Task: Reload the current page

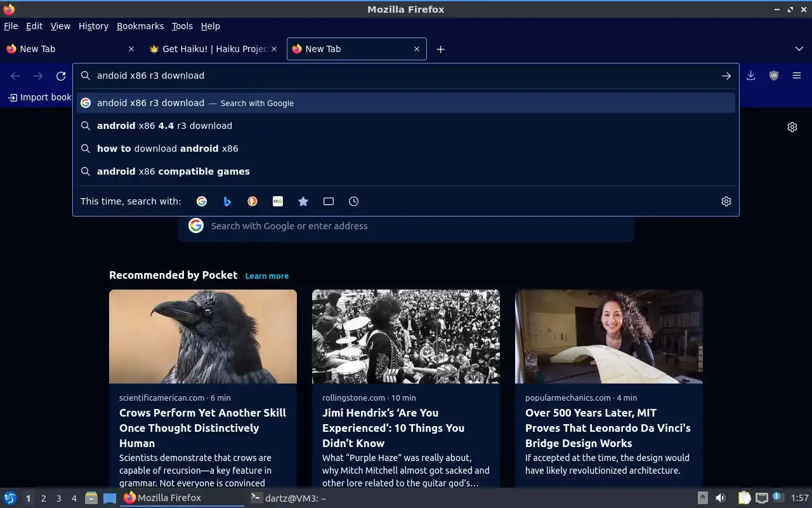Action: pos(61,76)
